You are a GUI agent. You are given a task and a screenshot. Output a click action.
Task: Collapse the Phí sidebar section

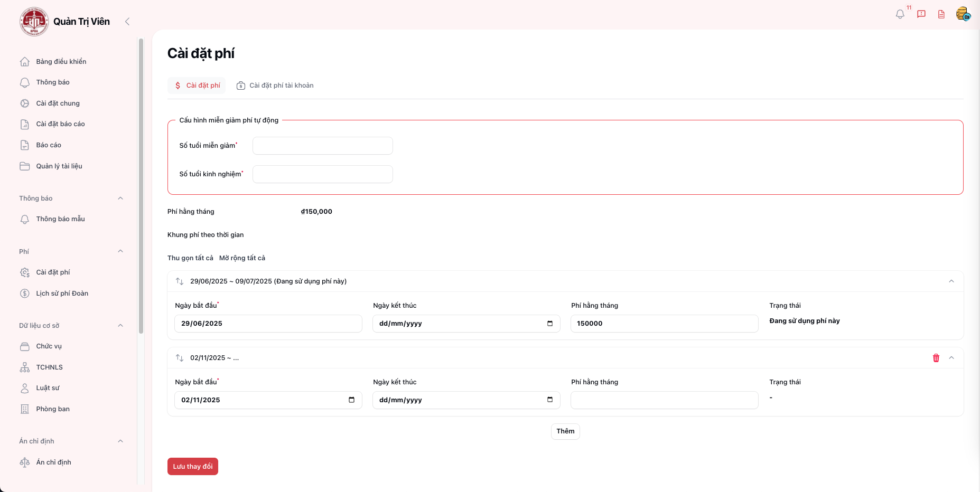coord(120,251)
